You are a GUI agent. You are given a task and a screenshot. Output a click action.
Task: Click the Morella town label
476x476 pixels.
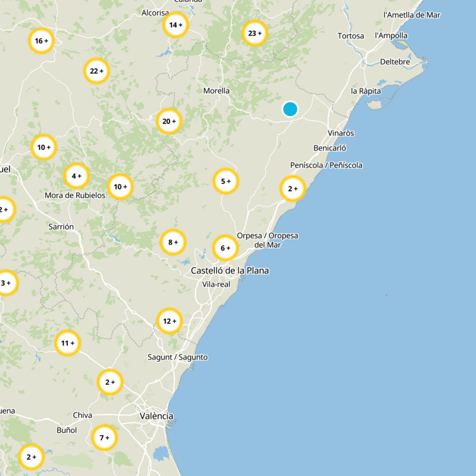coord(217,91)
